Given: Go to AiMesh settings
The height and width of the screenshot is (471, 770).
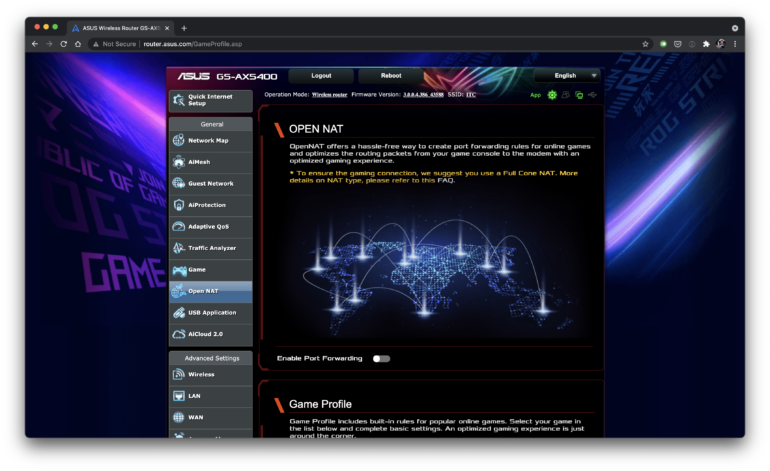Looking at the screenshot, I should (x=211, y=162).
